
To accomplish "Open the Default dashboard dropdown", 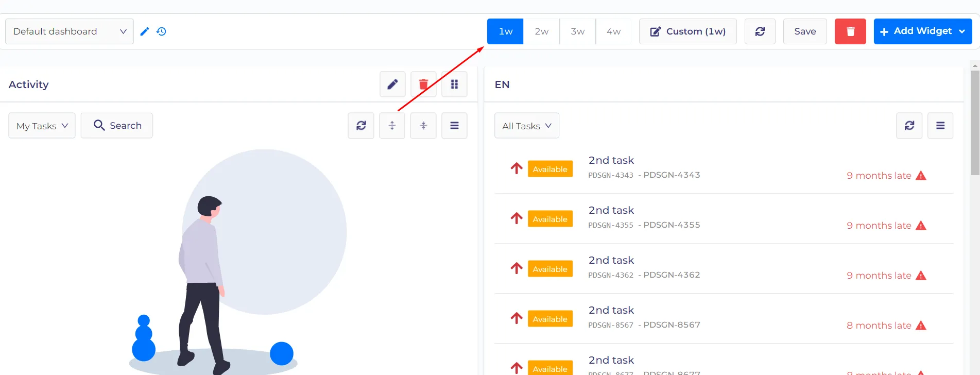I will click(70, 31).
